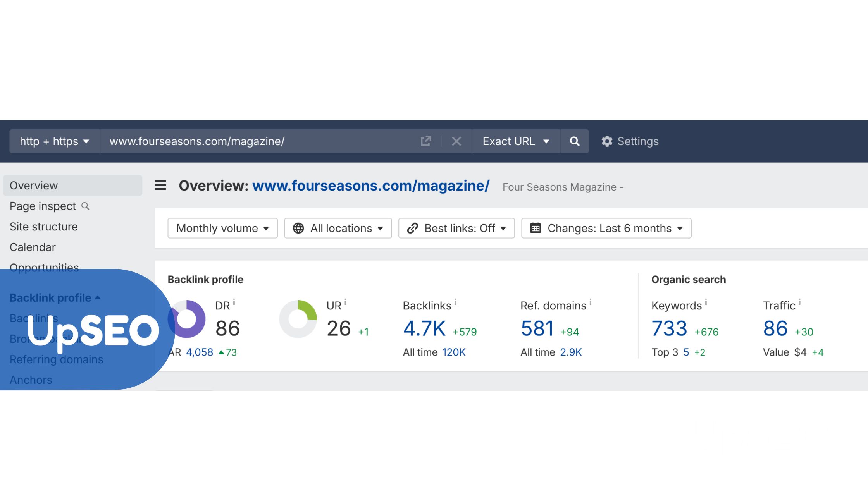868x488 pixels.
Task: Open Calendar in the sidebar
Action: click(x=33, y=247)
